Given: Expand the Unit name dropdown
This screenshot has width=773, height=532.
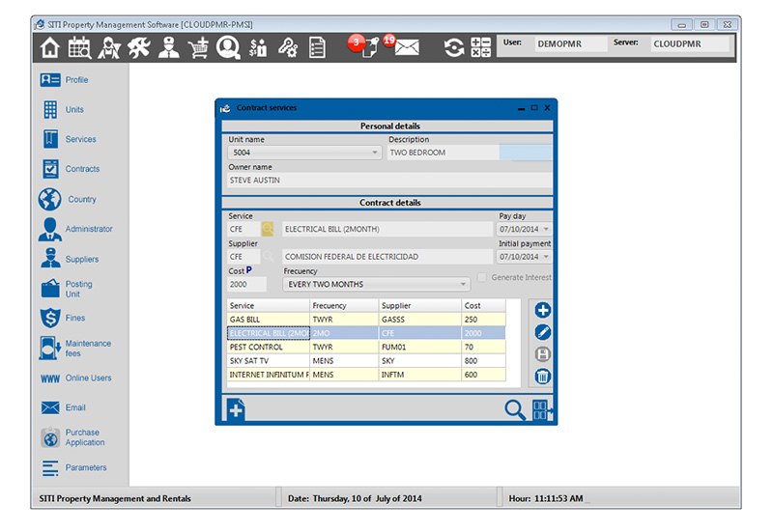Looking at the screenshot, I should 375,153.
